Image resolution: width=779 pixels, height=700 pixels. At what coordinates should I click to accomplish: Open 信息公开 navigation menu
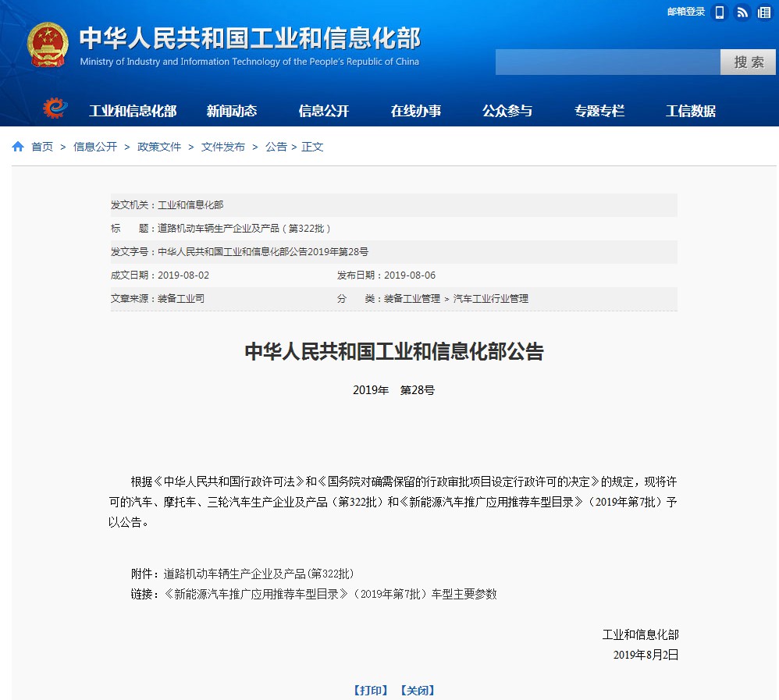pyautogui.click(x=323, y=111)
